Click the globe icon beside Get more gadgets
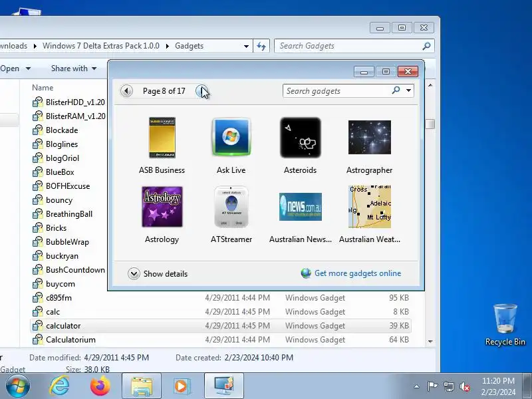The image size is (532, 399). pyautogui.click(x=306, y=273)
